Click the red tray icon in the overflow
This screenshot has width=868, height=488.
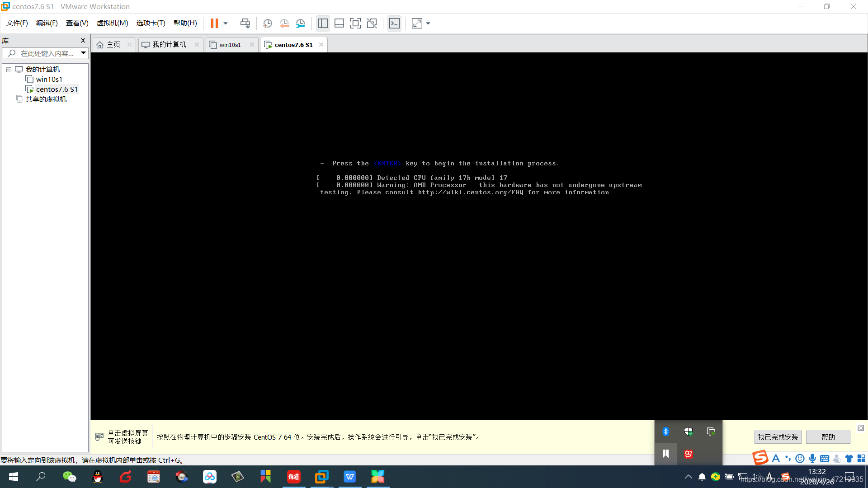688,454
